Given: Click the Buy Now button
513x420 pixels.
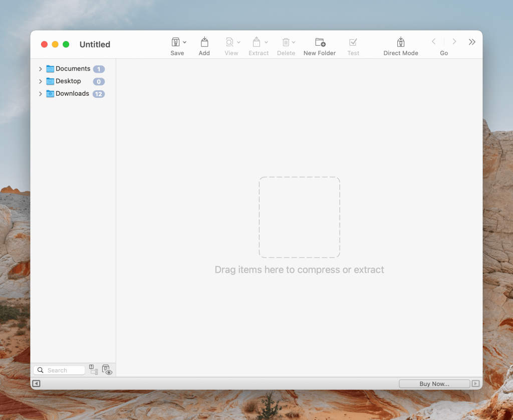Looking at the screenshot, I should 434,383.
